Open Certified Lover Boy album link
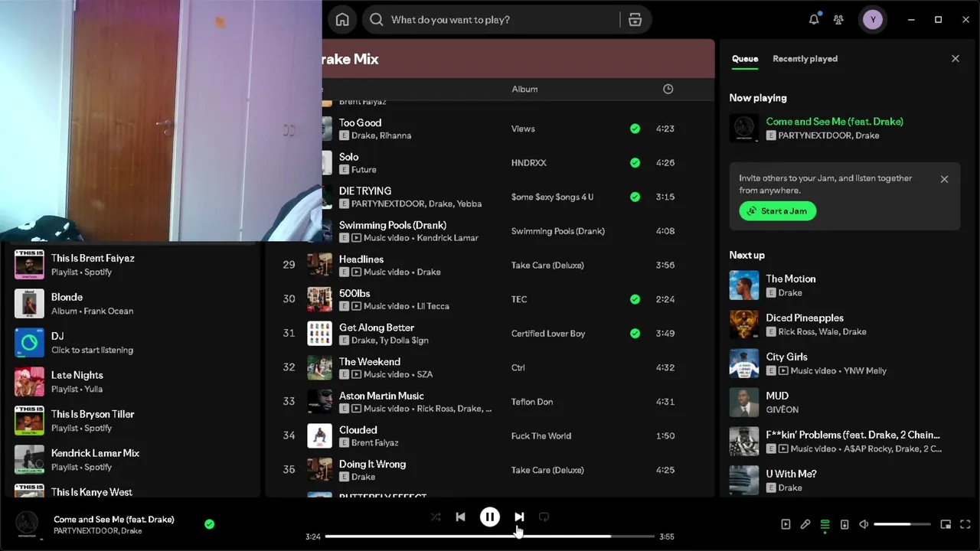Screen dimensions: 980x551 pyautogui.click(x=548, y=334)
